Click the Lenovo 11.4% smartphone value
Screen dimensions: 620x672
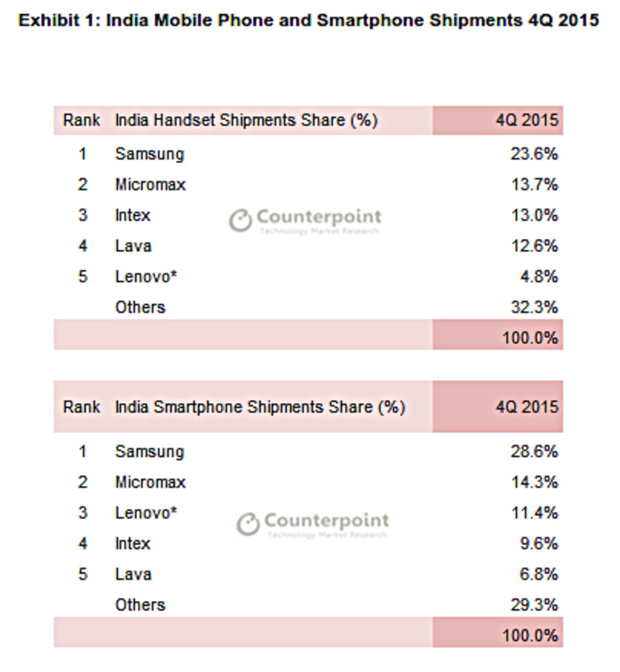click(x=534, y=513)
